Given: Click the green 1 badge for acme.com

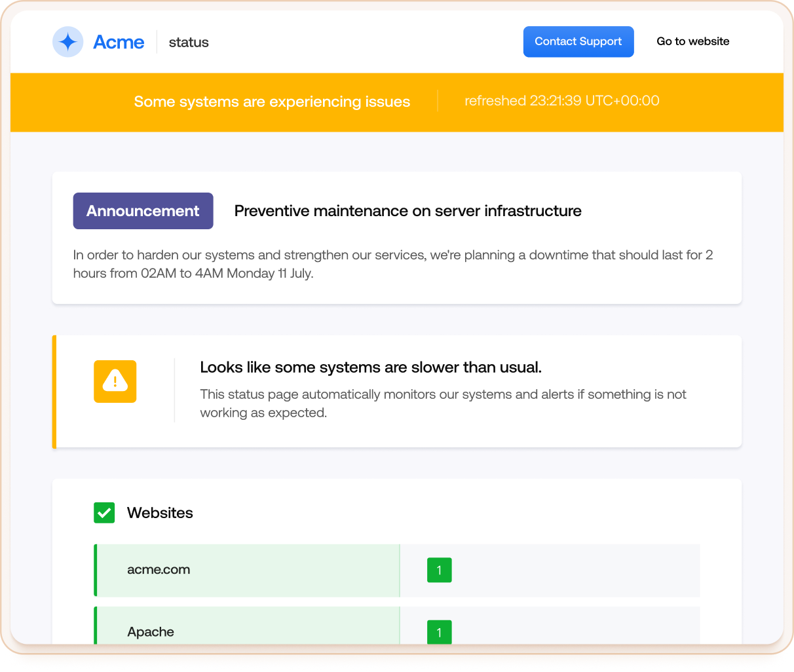Looking at the screenshot, I should click(439, 570).
